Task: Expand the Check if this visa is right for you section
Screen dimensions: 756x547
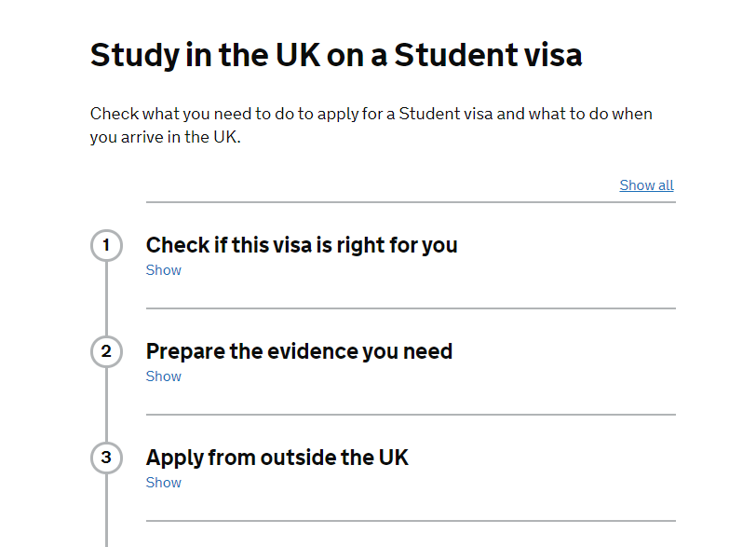Action: pos(302,246)
